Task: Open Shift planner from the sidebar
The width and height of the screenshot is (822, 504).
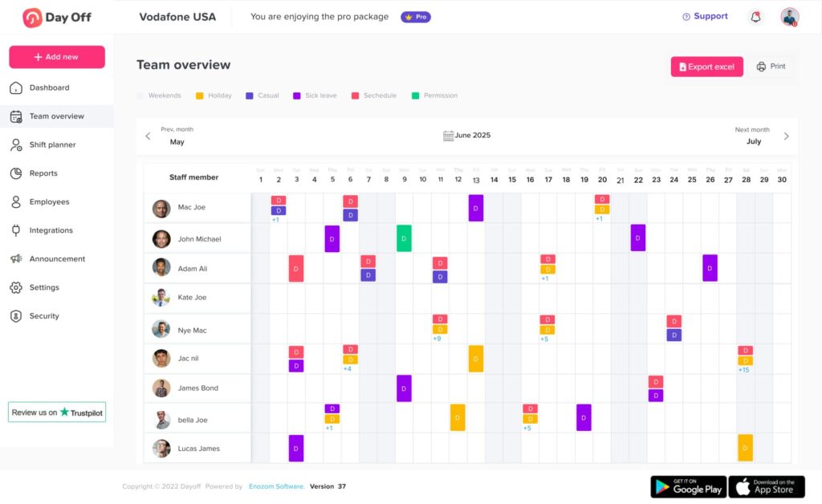Action: (52, 145)
